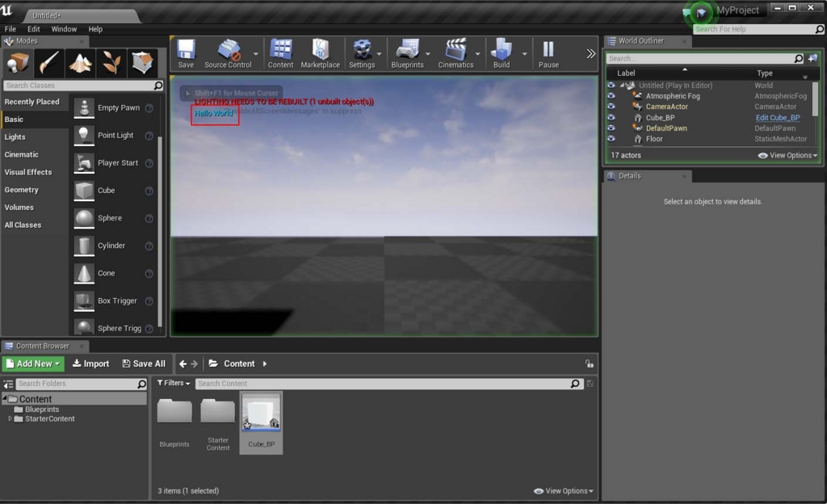Open the Marketplace toolbar icon

(320, 54)
